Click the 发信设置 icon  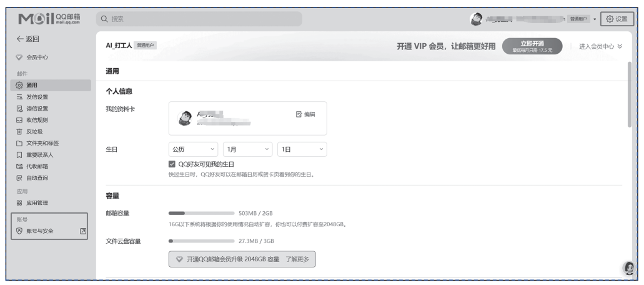19,97
